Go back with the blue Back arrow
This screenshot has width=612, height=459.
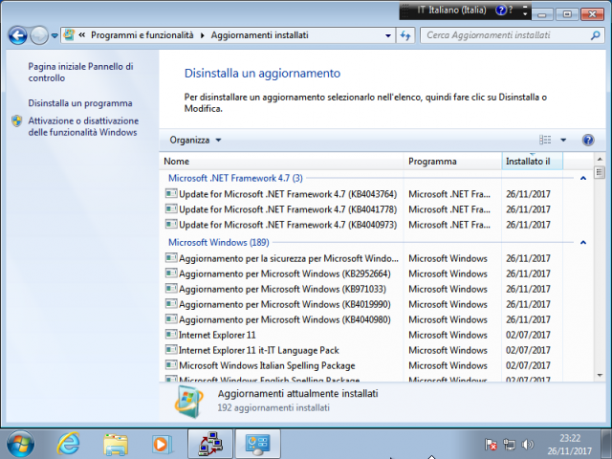tap(18, 36)
